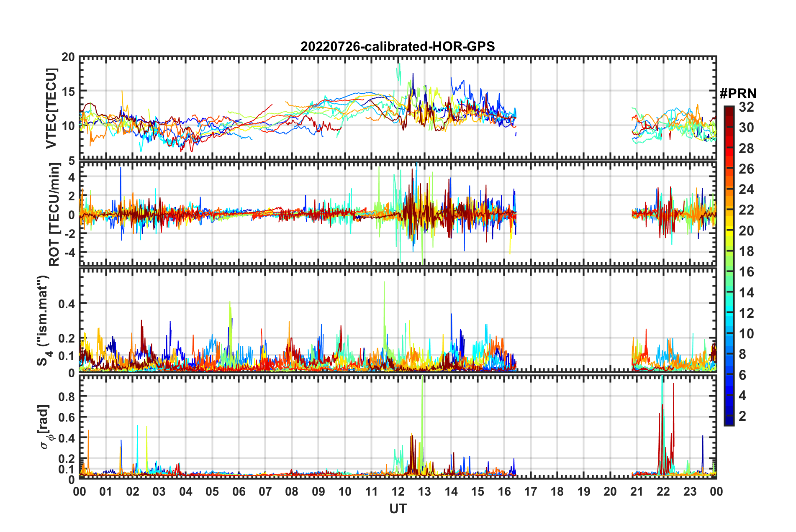Click x-axis hour tick 11
Screen dimensions: 796x532
pyautogui.click(x=372, y=491)
